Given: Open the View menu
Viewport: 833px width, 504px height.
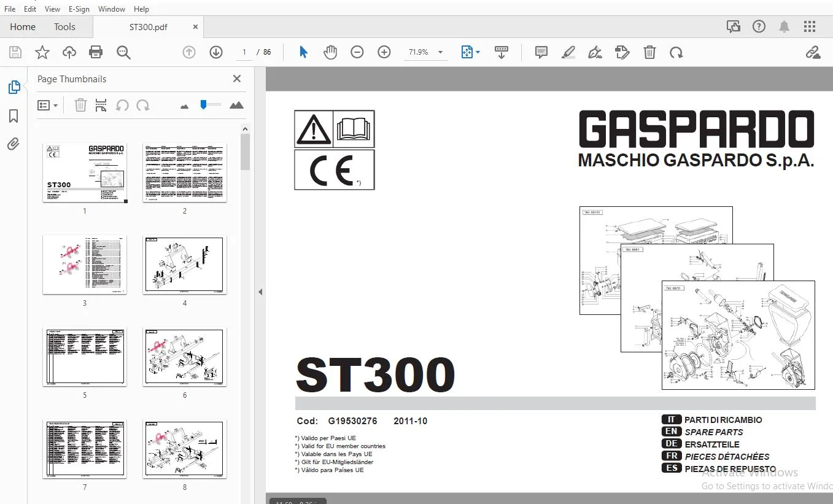Looking at the screenshot, I should 53,9.
